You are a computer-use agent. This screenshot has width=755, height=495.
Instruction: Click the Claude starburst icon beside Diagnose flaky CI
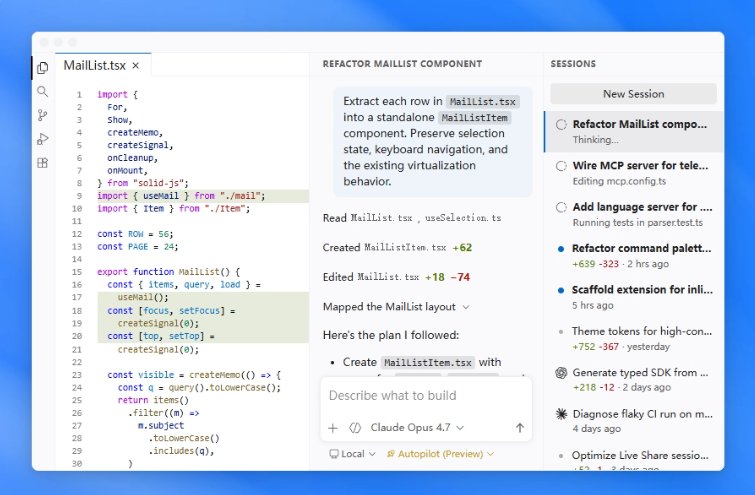click(x=561, y=414)
